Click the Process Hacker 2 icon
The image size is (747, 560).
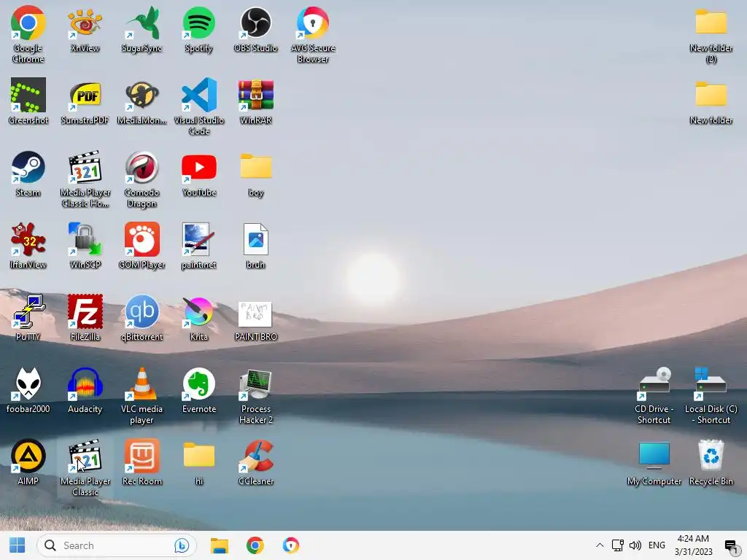coord(256,384)
